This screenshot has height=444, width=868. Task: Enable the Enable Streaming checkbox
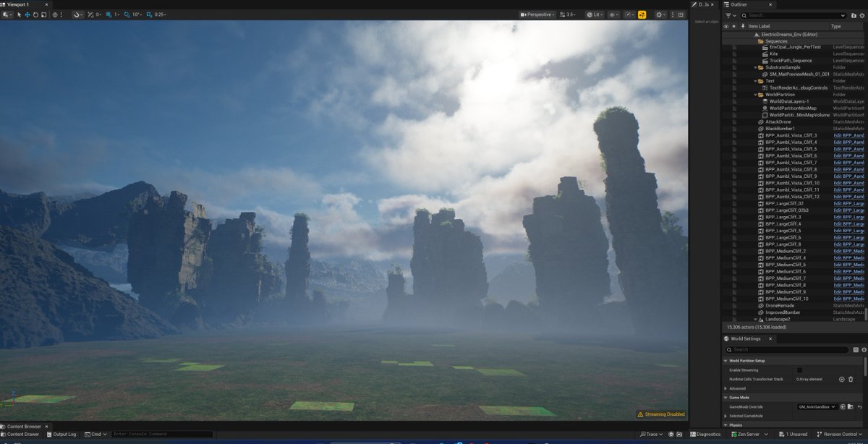(799, 370)
